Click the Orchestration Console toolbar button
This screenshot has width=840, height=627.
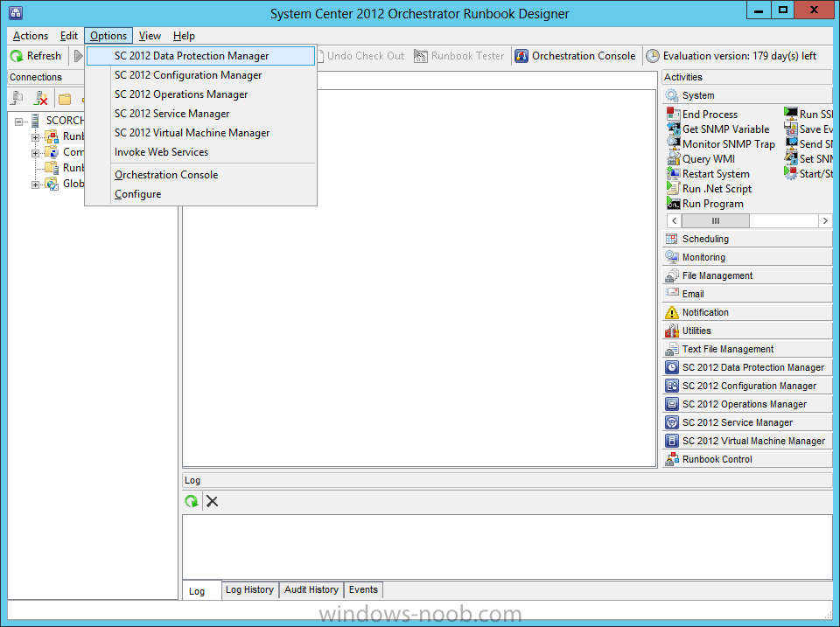[576, 56]
